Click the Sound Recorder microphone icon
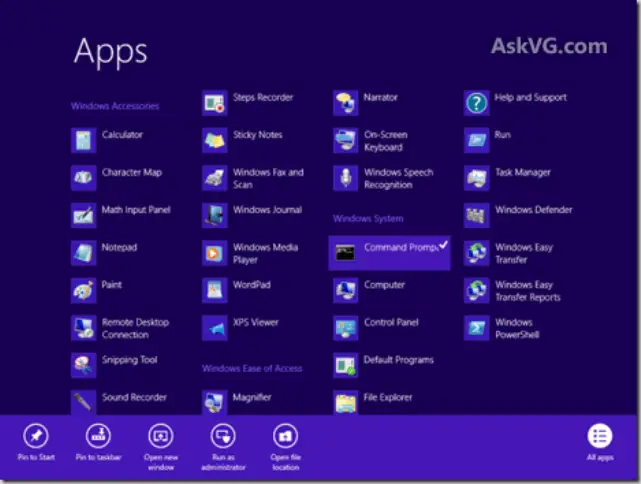The height and width of the screenshot is (484, 641). coord(83,402)
